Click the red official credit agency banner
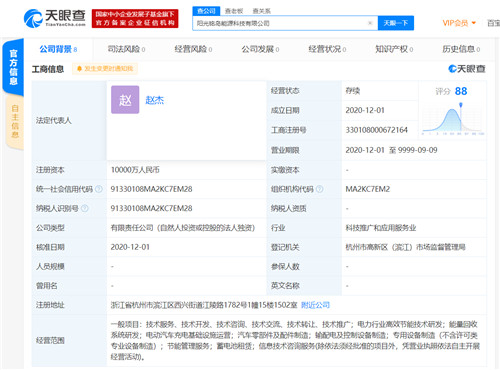 (135, 18)
